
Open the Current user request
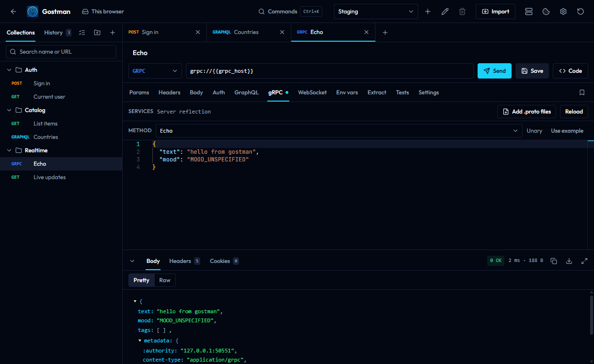[x=61, y=97]
